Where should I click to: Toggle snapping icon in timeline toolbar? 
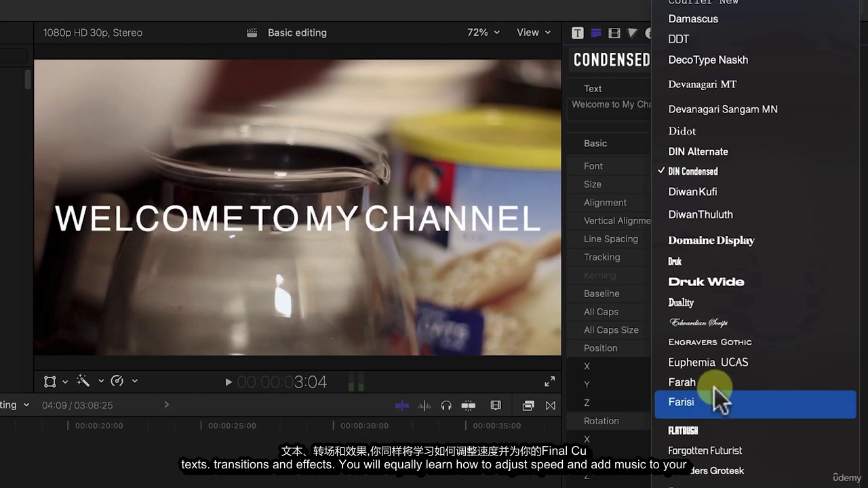pyautogui.click(x=469, y=405)
